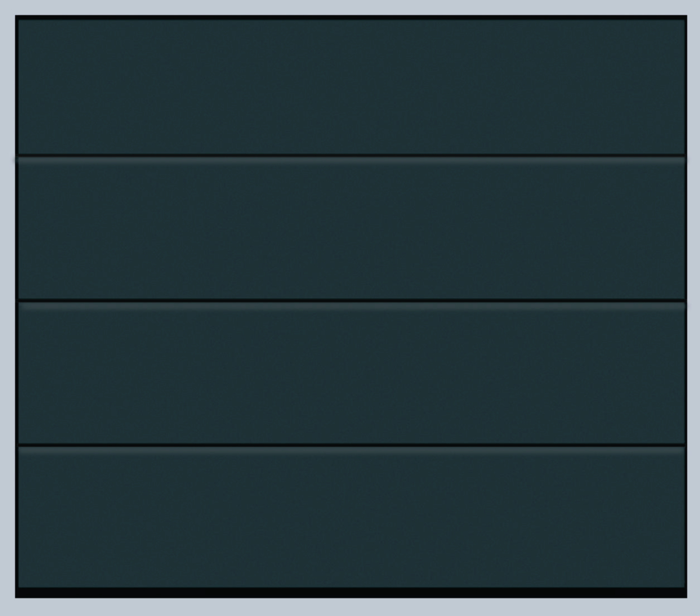
Task: Click the grey background below the door
Action: [x=350, y=607]
